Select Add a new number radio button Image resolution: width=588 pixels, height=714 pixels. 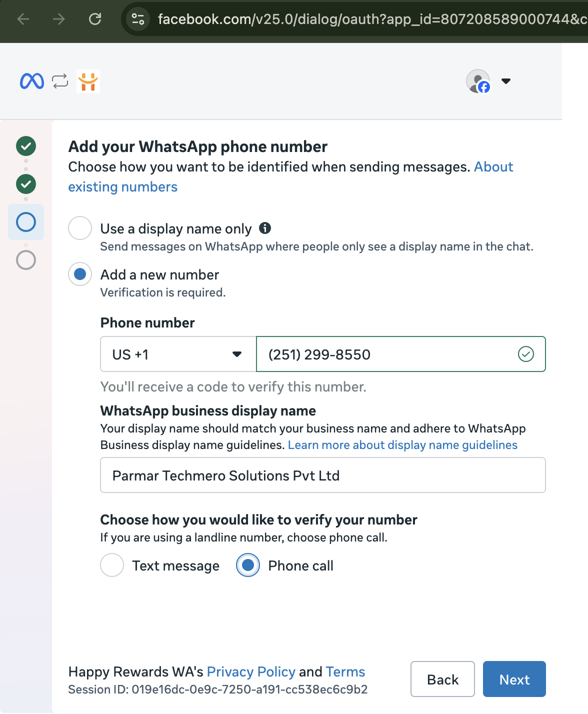[x=80, y=274]
